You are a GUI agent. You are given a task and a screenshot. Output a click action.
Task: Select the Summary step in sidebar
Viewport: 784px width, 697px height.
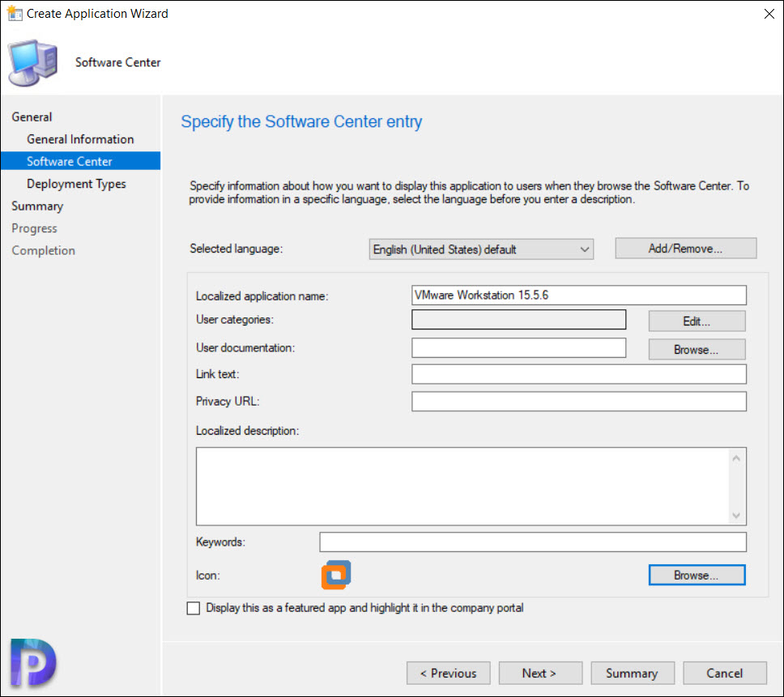[x=37, y=206]
